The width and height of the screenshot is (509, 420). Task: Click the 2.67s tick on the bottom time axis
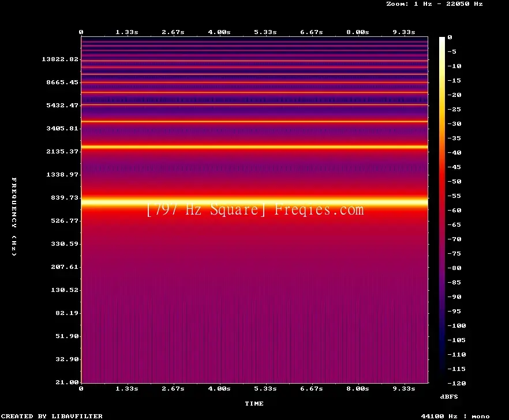(x=173, y=388)
